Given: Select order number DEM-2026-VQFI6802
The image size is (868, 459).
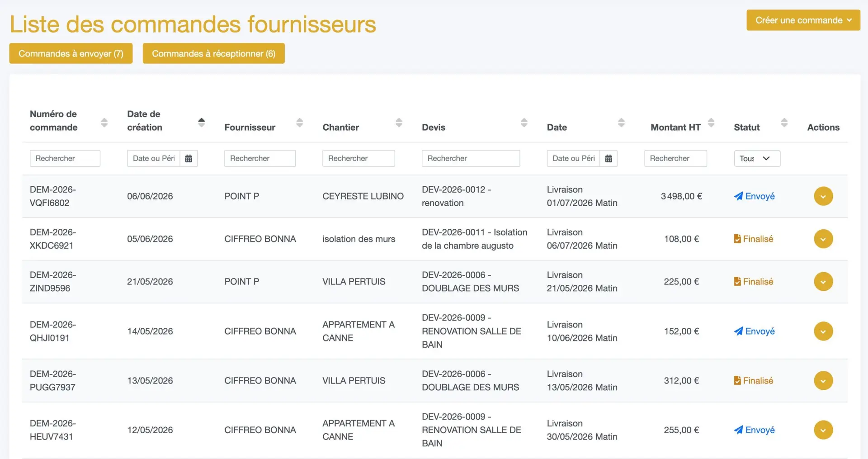Looking at the screenshot, I should (53, 196).
